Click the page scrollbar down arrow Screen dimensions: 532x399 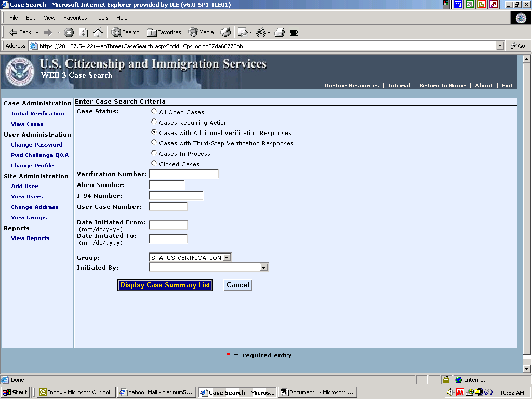(526, 368)
